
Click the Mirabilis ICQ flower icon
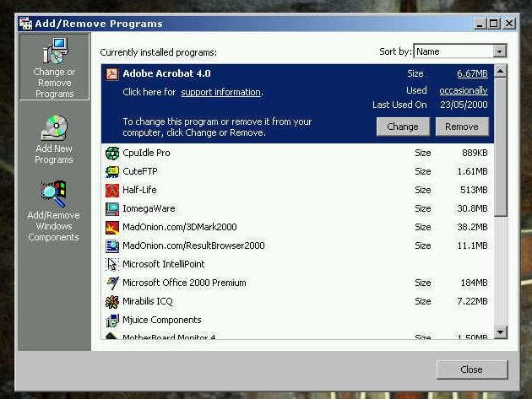[112, 302]
